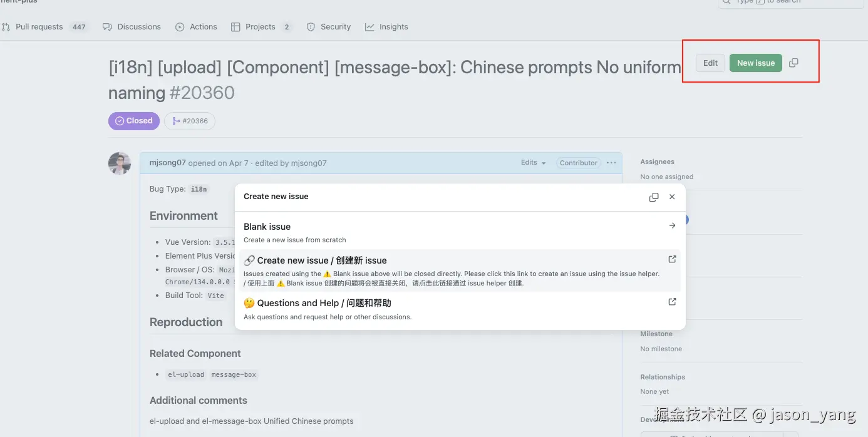Open linked pull request #20366 badge

tap(190, 121)
